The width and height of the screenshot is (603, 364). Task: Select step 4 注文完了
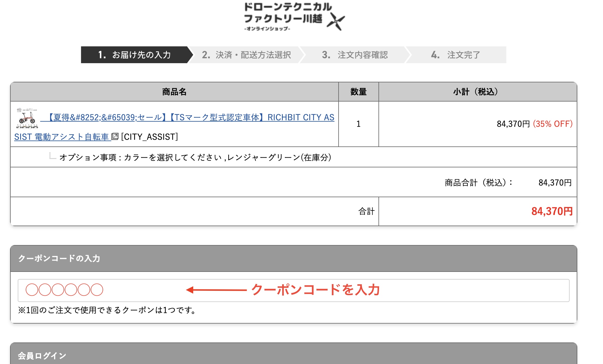pos(456,55)
